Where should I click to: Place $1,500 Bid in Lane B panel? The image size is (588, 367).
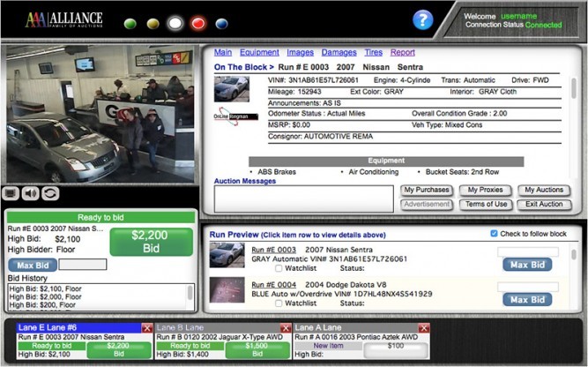tap(257, 349)
